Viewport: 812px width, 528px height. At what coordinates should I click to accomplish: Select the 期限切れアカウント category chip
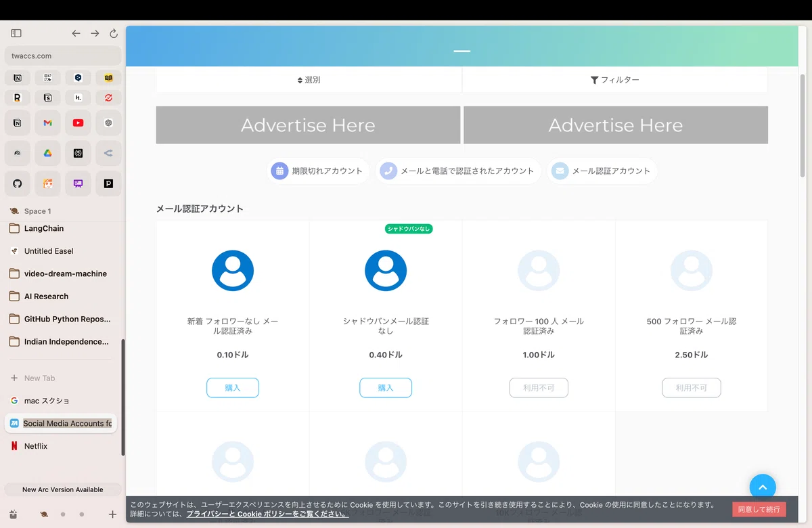coord(318,171)
